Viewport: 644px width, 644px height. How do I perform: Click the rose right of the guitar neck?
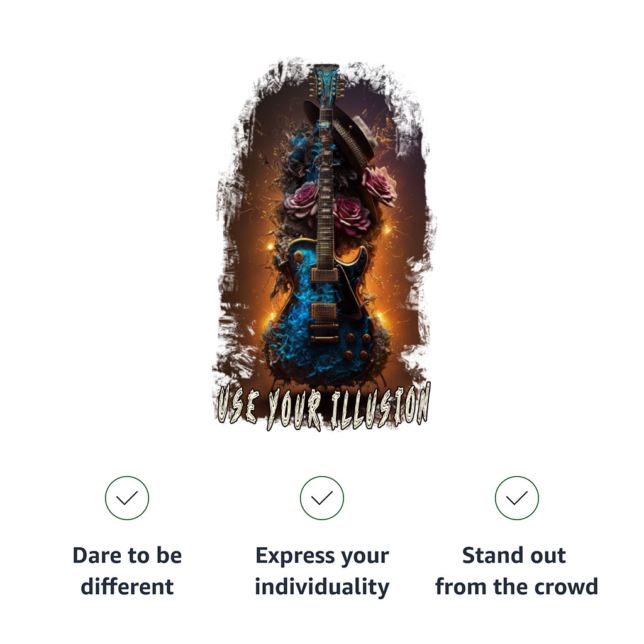point(350,216)
